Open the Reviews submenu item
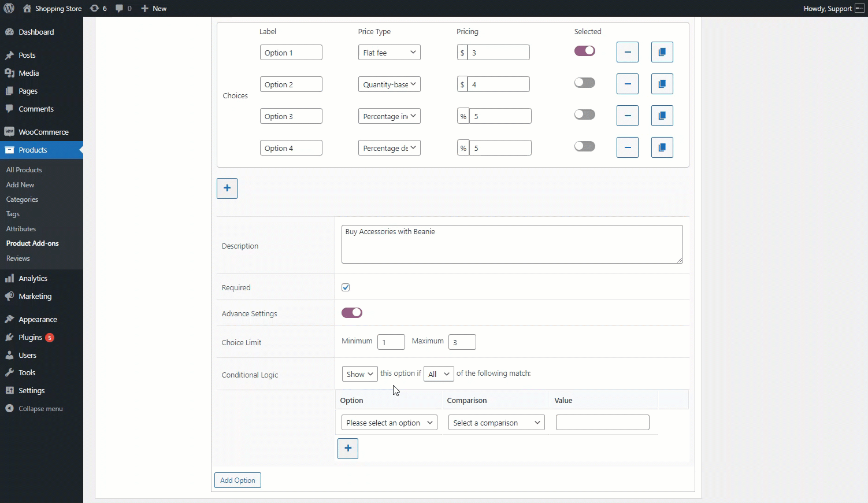 pos(18,258)
